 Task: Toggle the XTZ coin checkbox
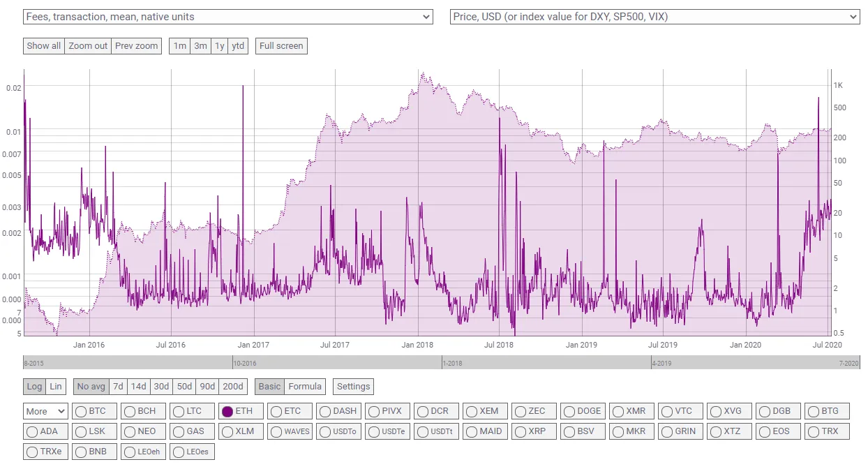click(729, 431)
